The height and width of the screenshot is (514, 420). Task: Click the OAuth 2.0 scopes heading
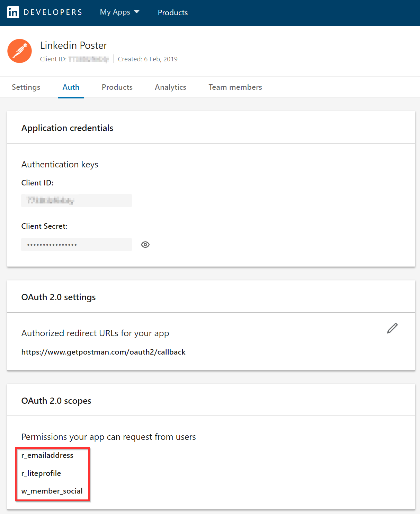pos(56,401)
